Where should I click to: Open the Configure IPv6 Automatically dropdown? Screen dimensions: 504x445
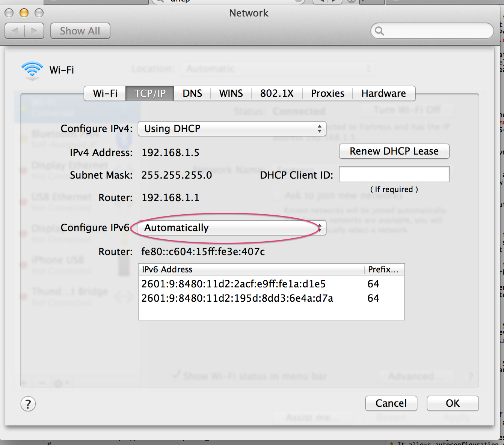click(232, 228)
